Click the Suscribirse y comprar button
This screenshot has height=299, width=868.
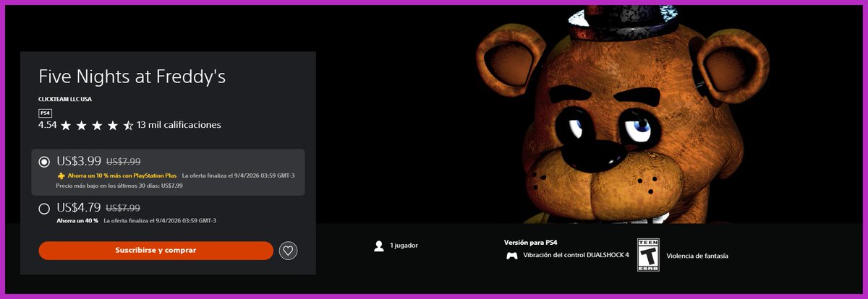(156, 251)
